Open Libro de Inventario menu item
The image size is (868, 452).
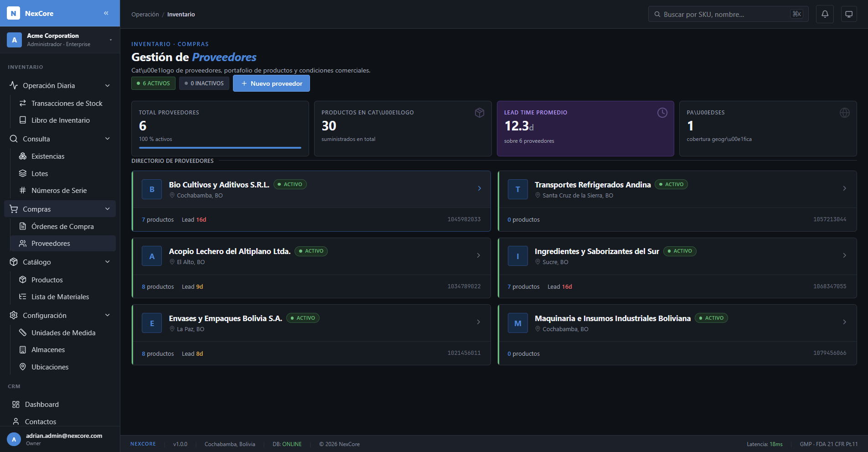pos(63,120)
